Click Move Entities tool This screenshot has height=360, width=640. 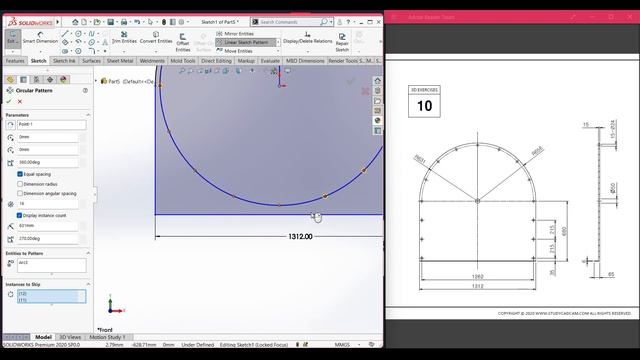pyautogui.click(x=234, y=51)
